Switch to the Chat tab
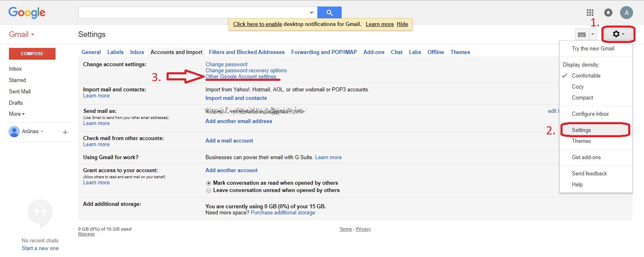The image size is (644, 257). [x=397, y=52]
